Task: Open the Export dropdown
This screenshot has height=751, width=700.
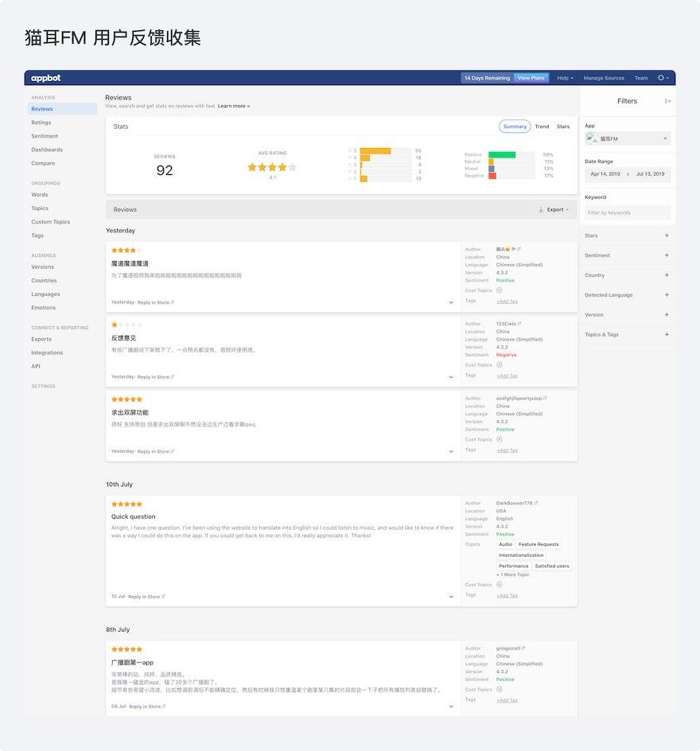Action: [554, 210]
